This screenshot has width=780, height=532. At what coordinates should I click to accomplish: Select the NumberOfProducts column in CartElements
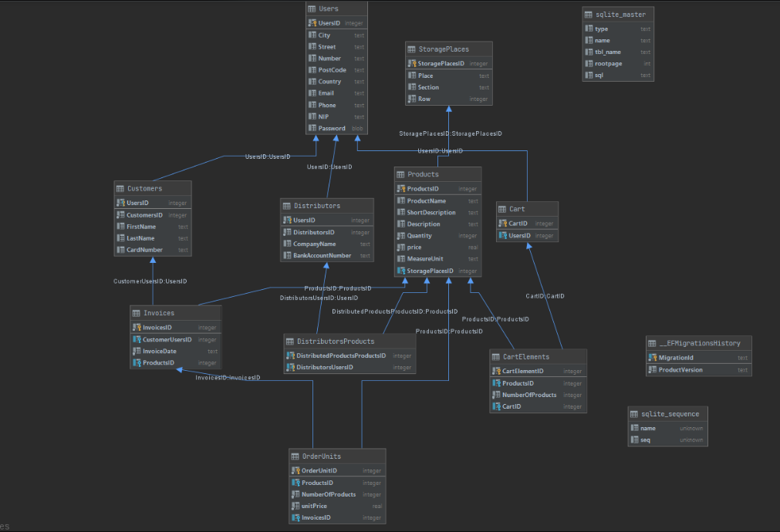pyautogui.click(x=538, y=396)
